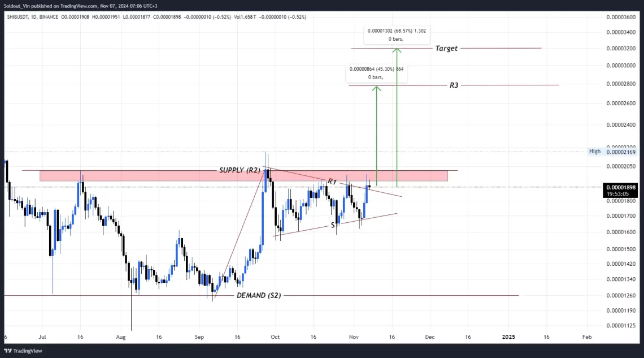Screen dimensions: 644x358
Task: Click the SUPPLY (R2) zone label
Action: tap(240, 170)
